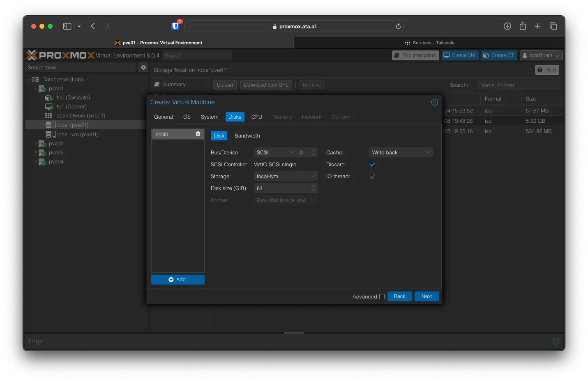Collapse the pve01 node

click(36, 89)
